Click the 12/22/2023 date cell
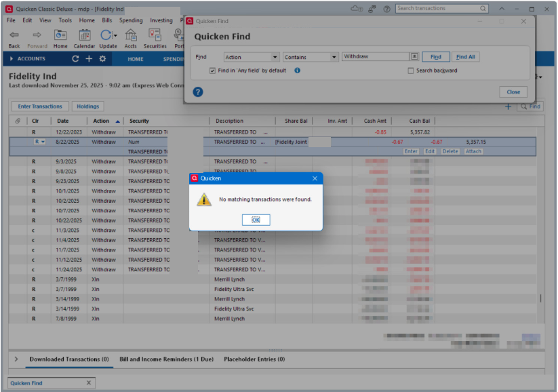Image resolution: width=558 pixels, height=392 pixels. click(x=68, y=132)
